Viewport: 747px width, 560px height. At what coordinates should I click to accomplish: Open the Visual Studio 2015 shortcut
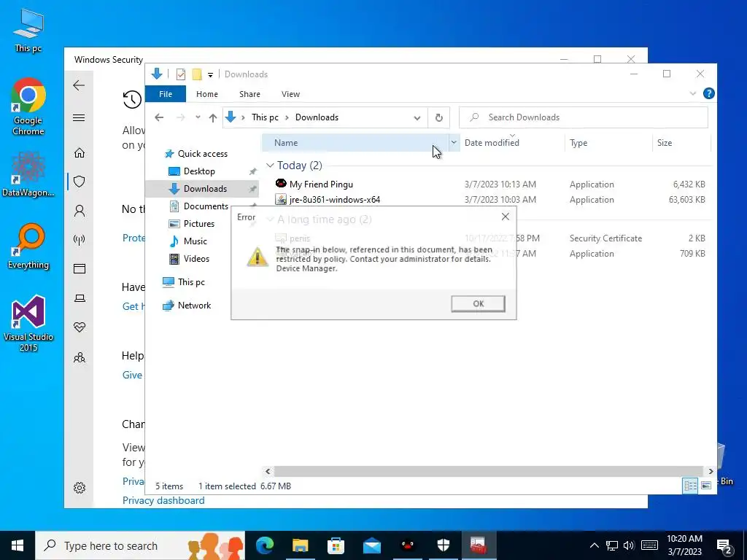28,323
